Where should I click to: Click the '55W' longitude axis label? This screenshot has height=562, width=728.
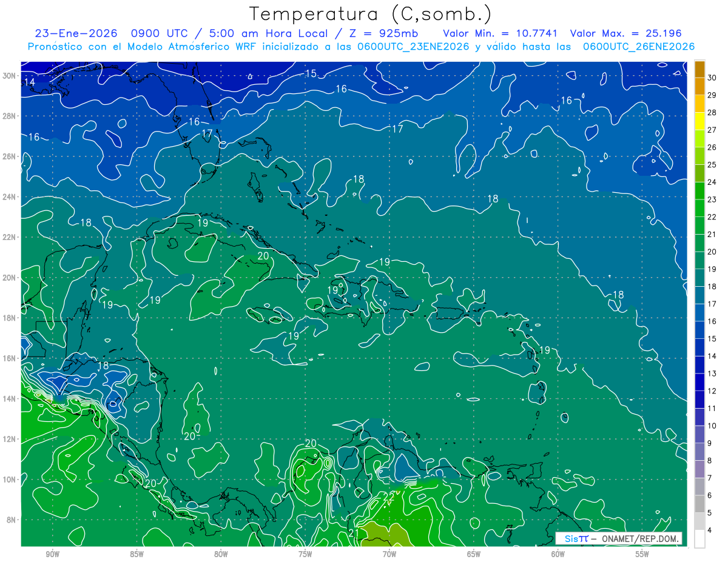642,554
